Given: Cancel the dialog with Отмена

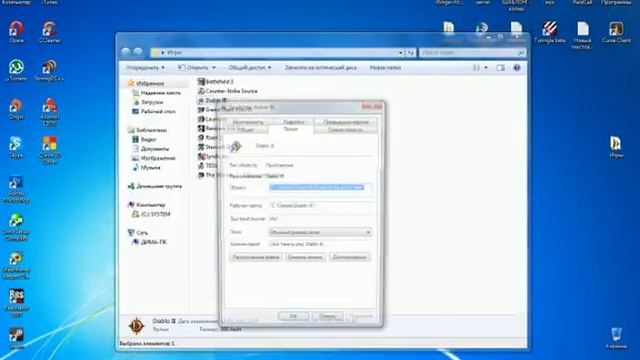Looking at the screenshot, I should [327, 316].
